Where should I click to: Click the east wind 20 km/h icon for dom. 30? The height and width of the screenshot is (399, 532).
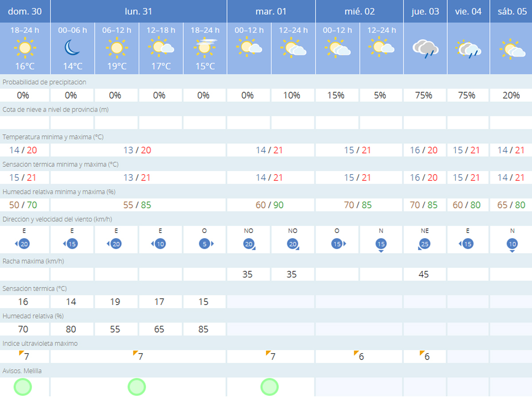click(x=22, y=244)
